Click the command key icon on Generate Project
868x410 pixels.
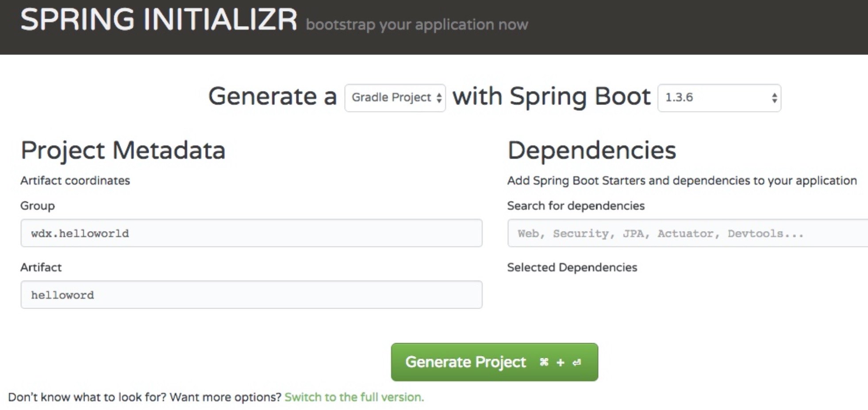click(544, 362)
